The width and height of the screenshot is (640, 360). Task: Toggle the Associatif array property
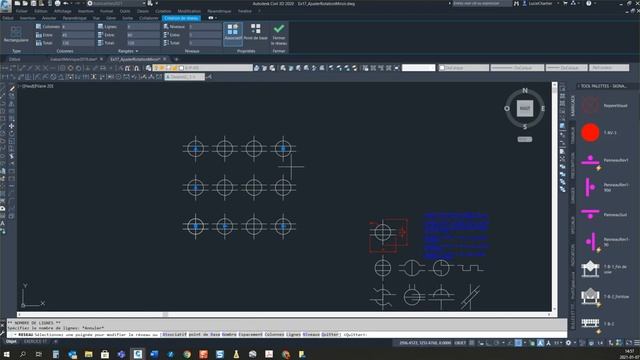point(233,33)
